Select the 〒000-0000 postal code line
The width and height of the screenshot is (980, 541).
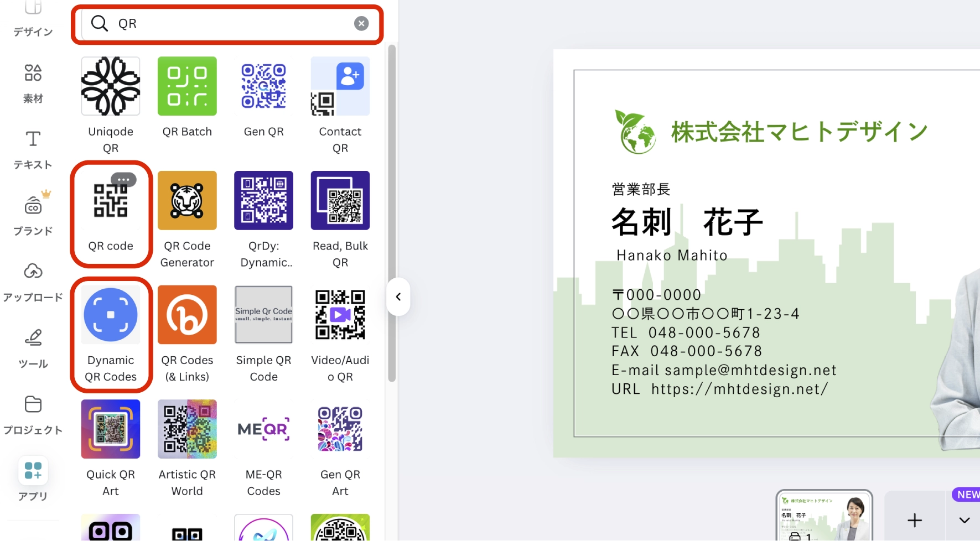click(656, 295)
